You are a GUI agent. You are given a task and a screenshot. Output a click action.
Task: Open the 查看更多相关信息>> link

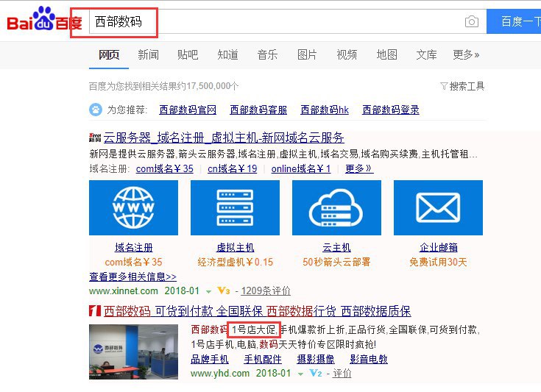(x=132, y=277)
